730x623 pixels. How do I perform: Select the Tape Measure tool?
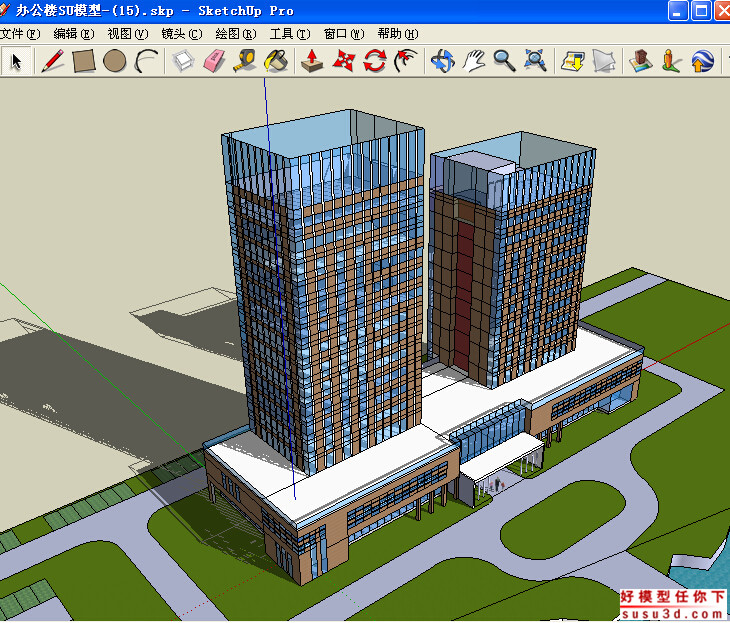pyautogui.click(x=245, y=61)
